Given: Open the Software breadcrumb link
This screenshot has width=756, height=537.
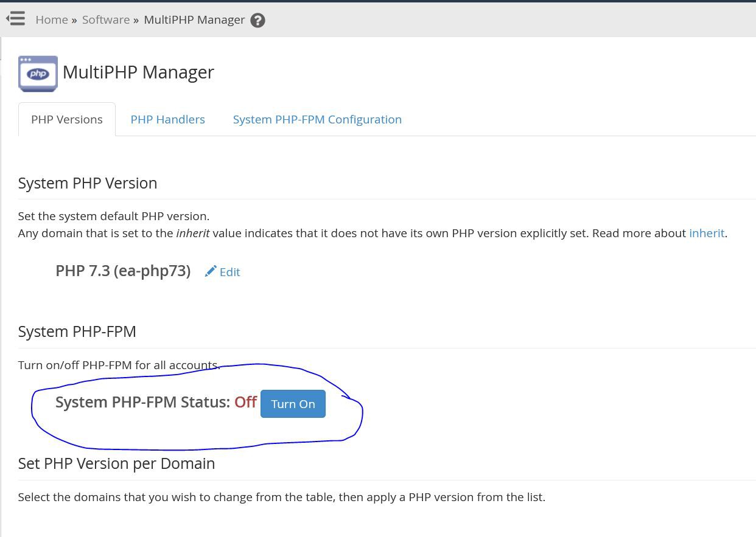Looking at the screenshot, I should pyautogui.click(x=106, y=20).
